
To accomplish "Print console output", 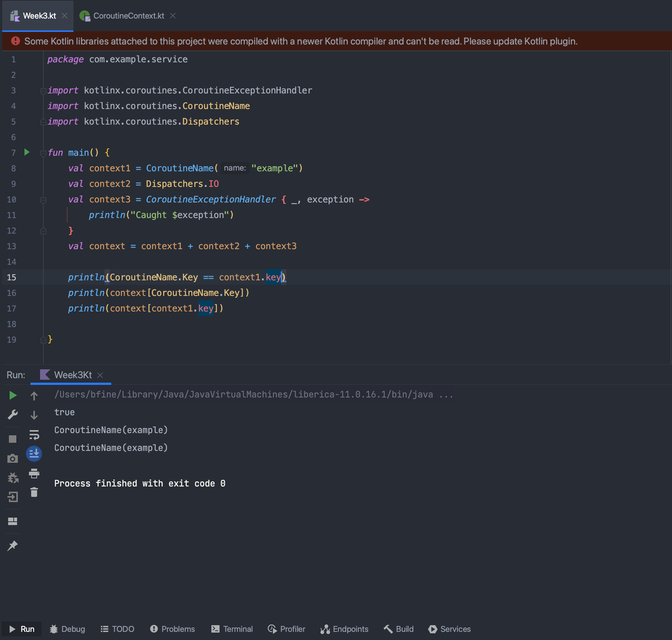I will click(34, 474).
